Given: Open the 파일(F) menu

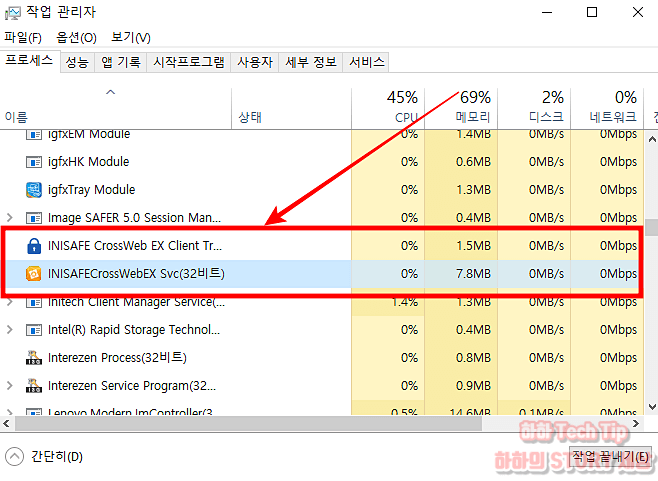Looking at the screenshot, I should pos(23,38).
